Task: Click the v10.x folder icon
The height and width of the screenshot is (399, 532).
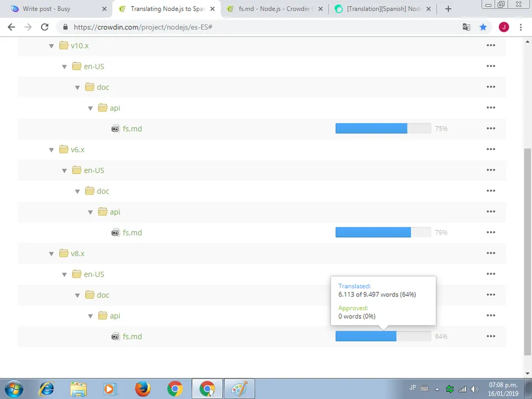Action: pos(63,45)
